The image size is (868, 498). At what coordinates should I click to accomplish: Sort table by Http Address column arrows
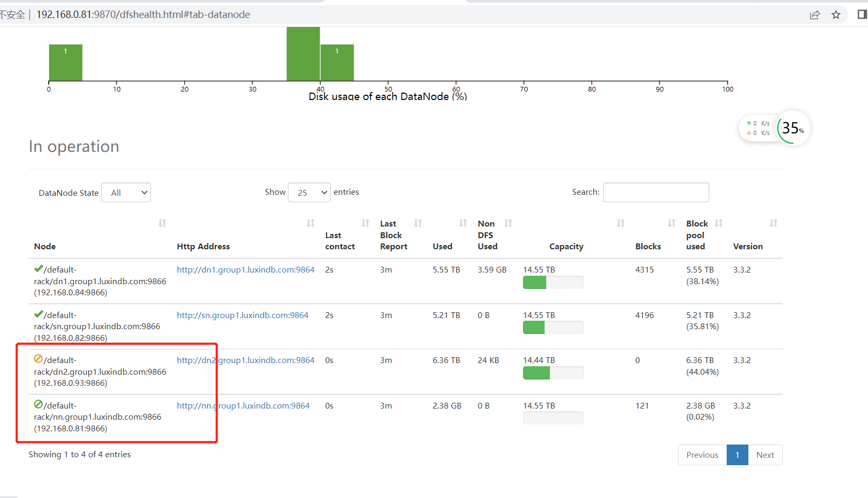point(311,223)
